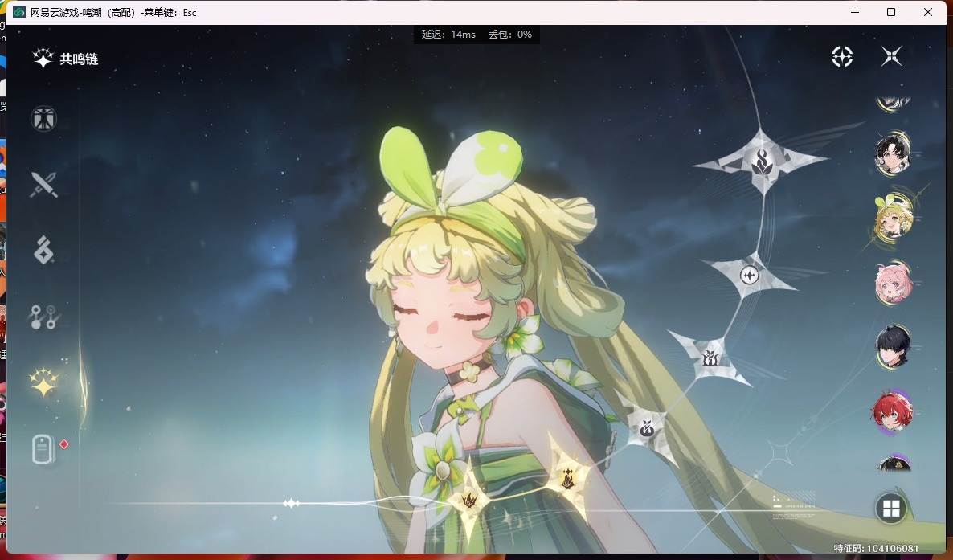Switch to the black-haired male character portrait

(892, 347)
